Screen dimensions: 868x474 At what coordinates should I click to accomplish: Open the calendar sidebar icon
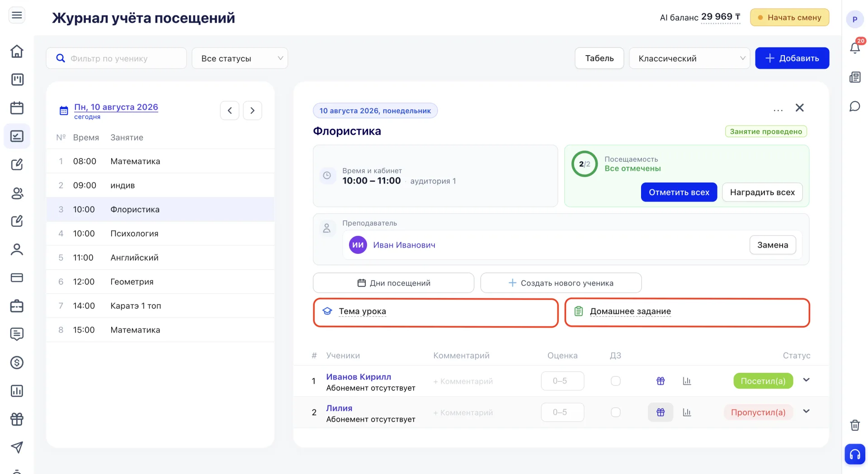coord(17,108)
